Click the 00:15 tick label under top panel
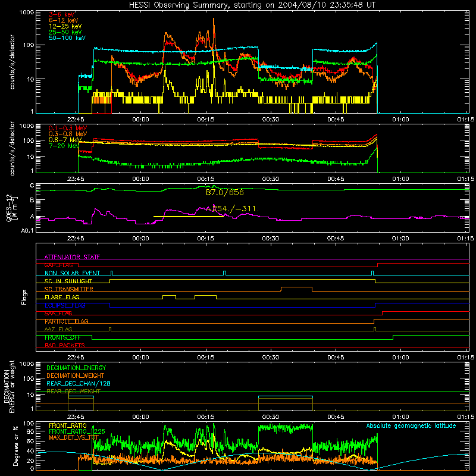The image size is (476, 476). point(205,120)
